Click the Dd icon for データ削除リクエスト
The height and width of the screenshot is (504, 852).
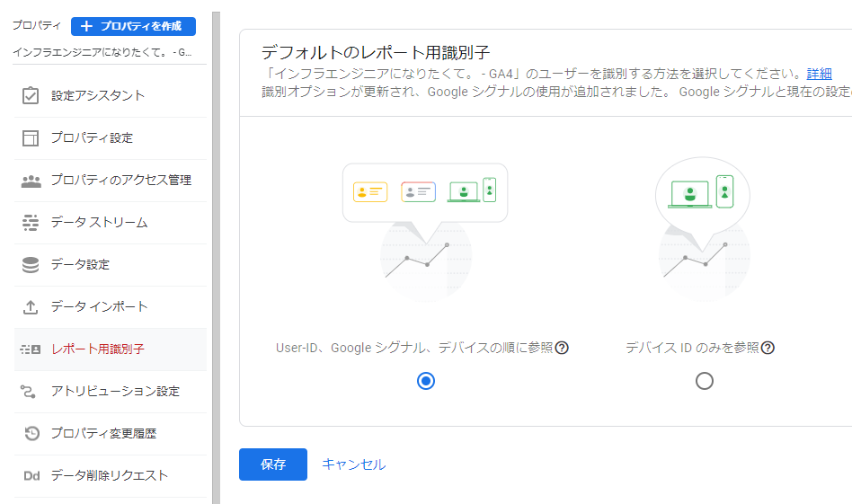[x=31, y=476]
